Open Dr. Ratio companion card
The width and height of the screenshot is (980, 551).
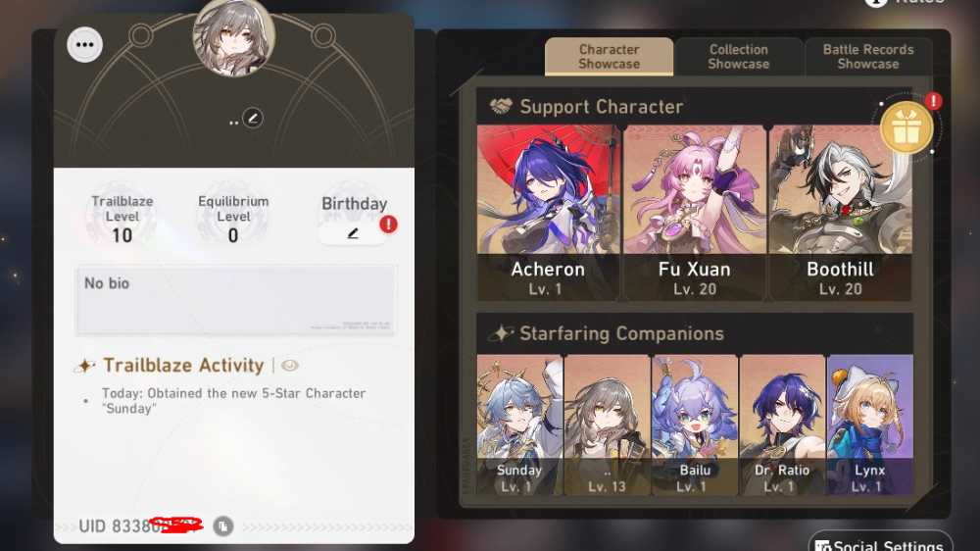point(782,425)
